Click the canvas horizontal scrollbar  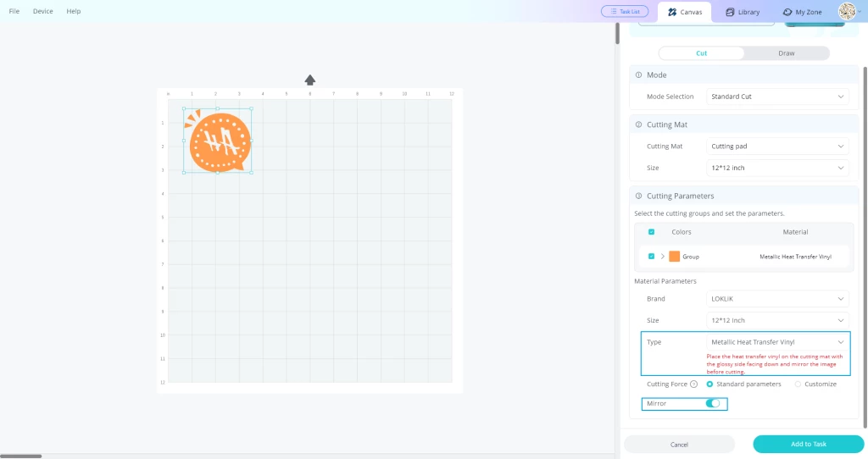pyautogui.click(x=21, y=456)
